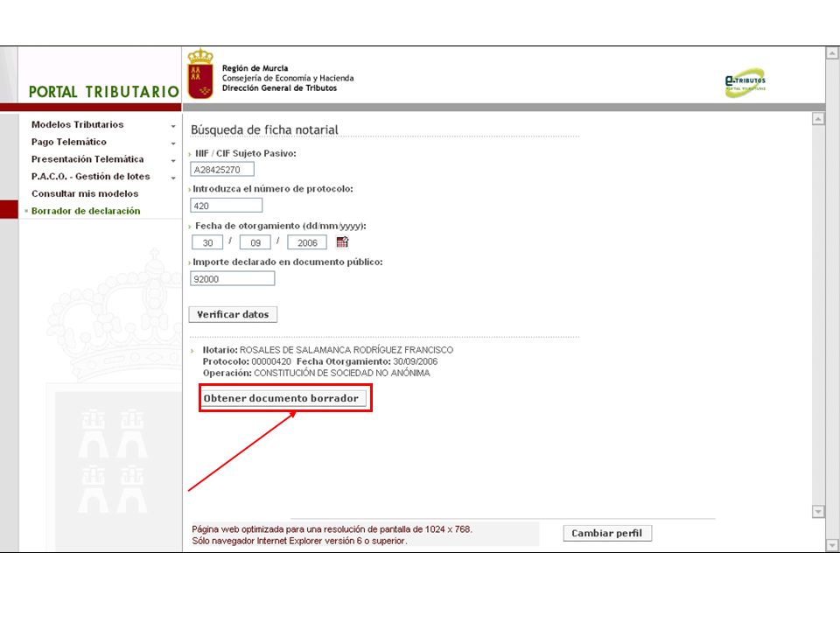Open Presentación Telemática menu item

(87, 159)
